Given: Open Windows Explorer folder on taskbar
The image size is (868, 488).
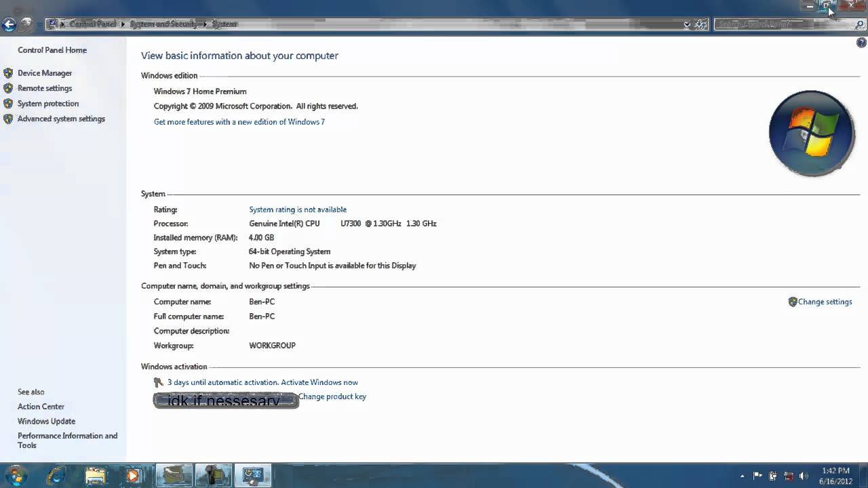Looking at the screenshot, I should pos(95,476).
